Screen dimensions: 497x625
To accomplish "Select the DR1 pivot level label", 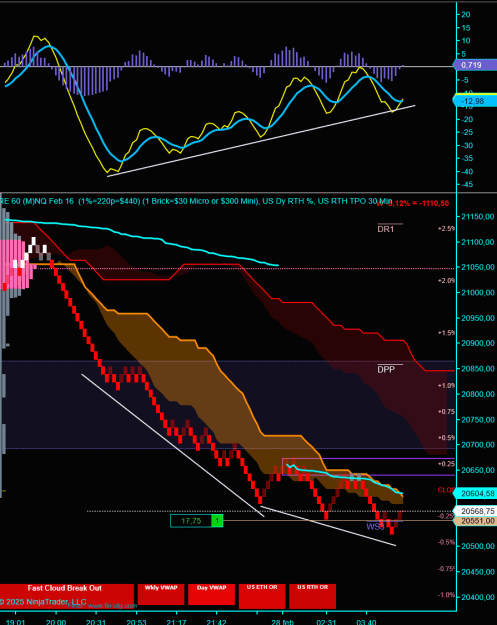I will (x=386, y=229).
